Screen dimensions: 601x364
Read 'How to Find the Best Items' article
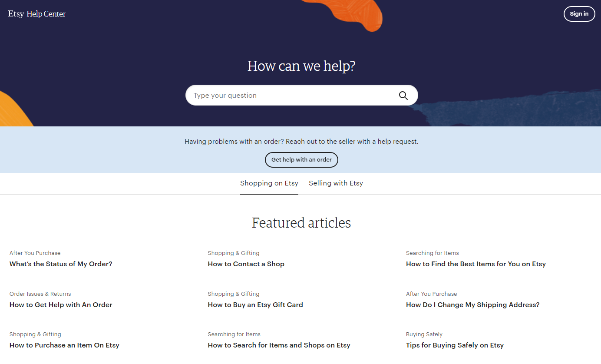click(476, 264)
